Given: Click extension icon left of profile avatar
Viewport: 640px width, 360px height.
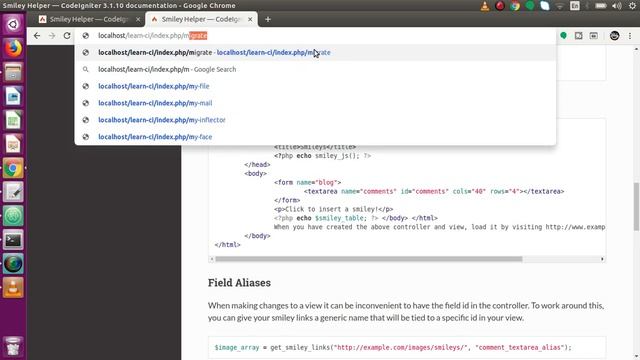Looking at the screenshot, I should (x=593, y=36).
